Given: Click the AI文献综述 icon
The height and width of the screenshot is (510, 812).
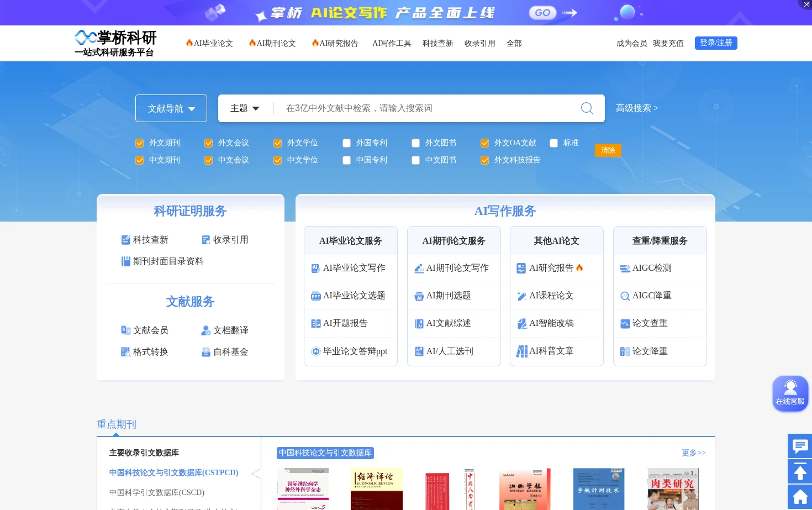Looking at the screenshot, I should point(419,324).
